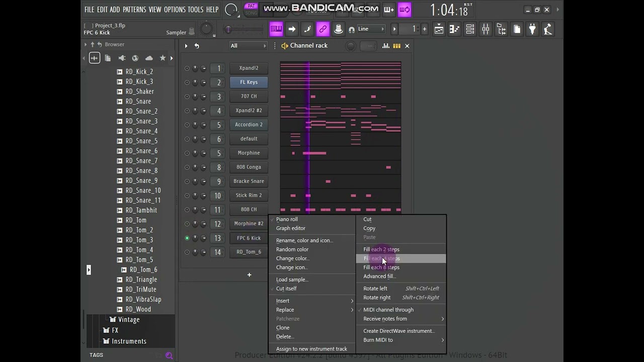Open the mixer toolbar icon
644x362 pixels.
click(x=486, y=29)
